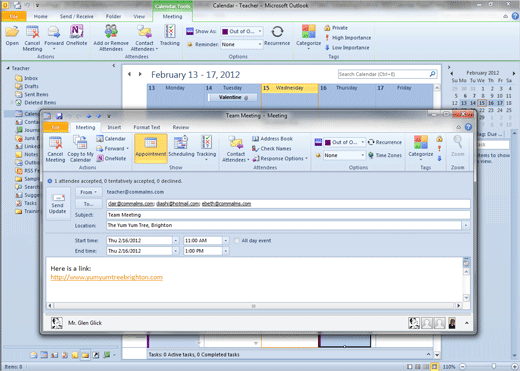
Task: Open the Scheduling view
Action: [181, 148]
